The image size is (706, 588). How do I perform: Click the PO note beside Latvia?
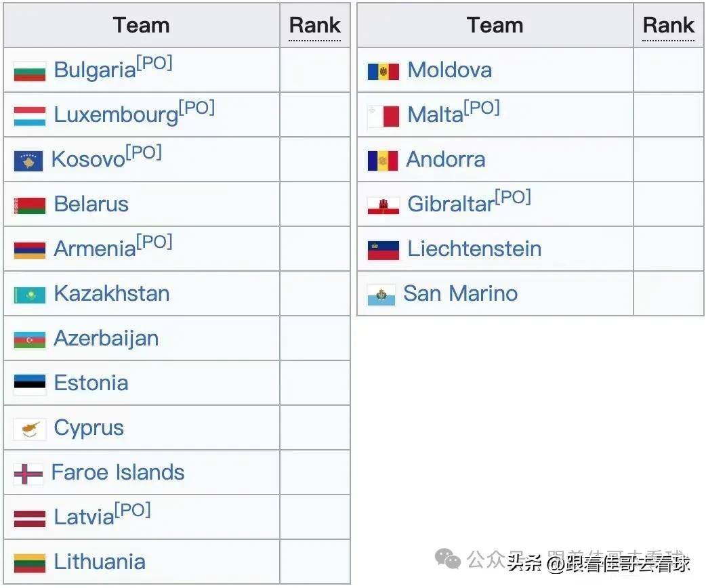click(x=133, y=510)
